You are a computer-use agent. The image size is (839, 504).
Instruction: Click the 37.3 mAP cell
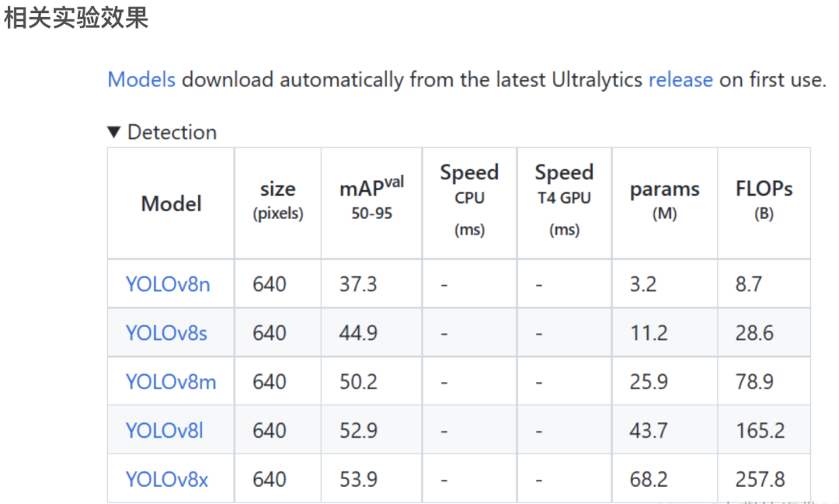[x=358, y=284]
